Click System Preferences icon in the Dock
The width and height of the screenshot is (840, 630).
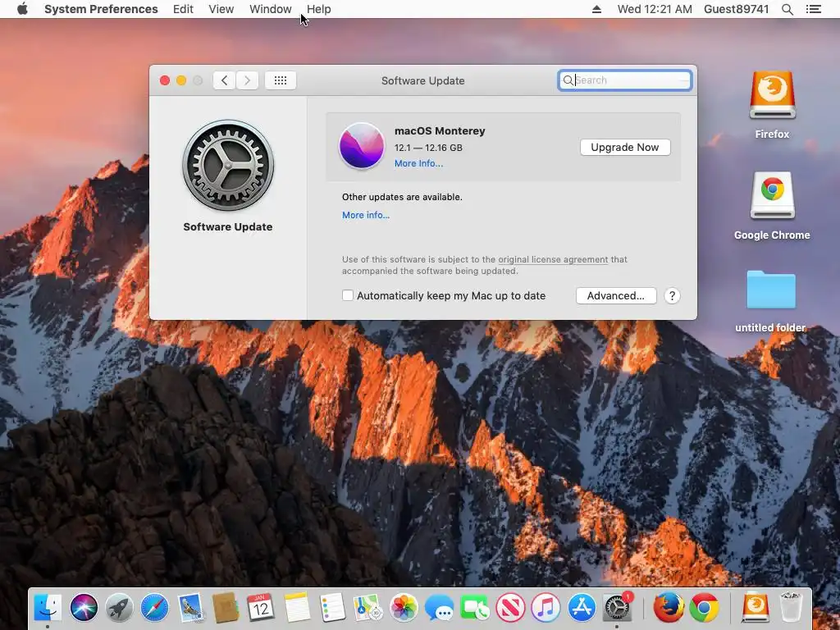coord(617,608)
